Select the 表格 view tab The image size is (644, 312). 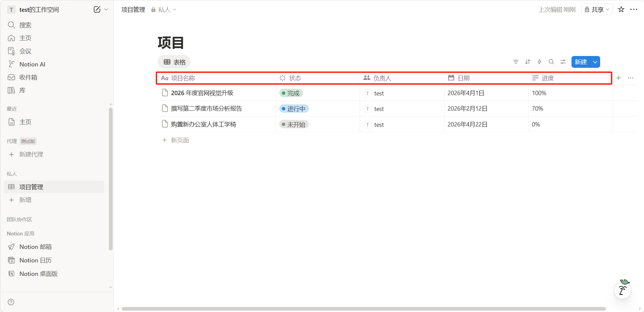[174, 62]
